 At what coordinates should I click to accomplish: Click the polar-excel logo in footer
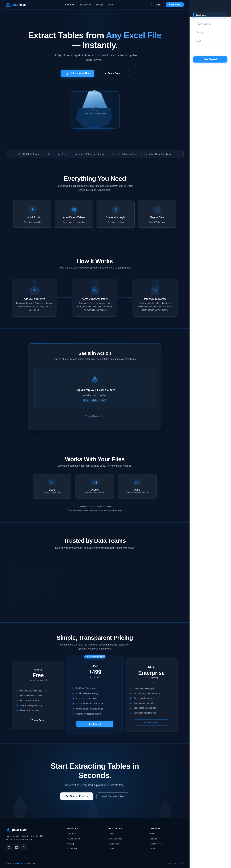pos(17,830)
